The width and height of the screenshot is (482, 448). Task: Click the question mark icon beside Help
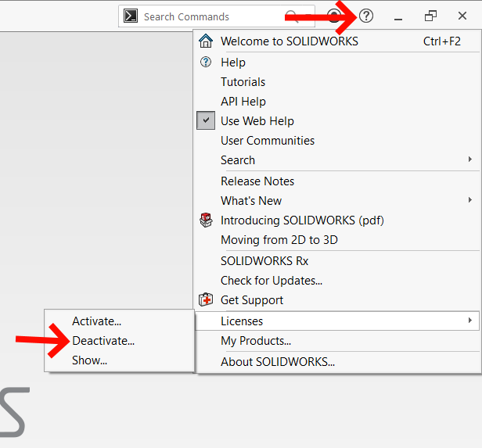pyautogui.click(x=206, y=62)
